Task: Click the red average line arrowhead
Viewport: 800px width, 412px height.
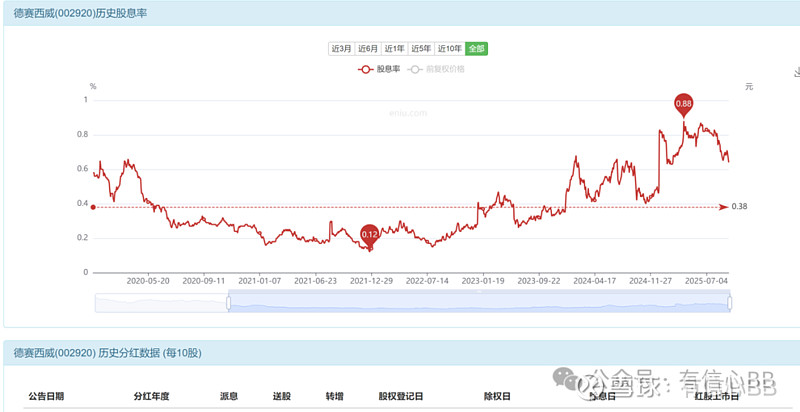Action: (723, 207)
